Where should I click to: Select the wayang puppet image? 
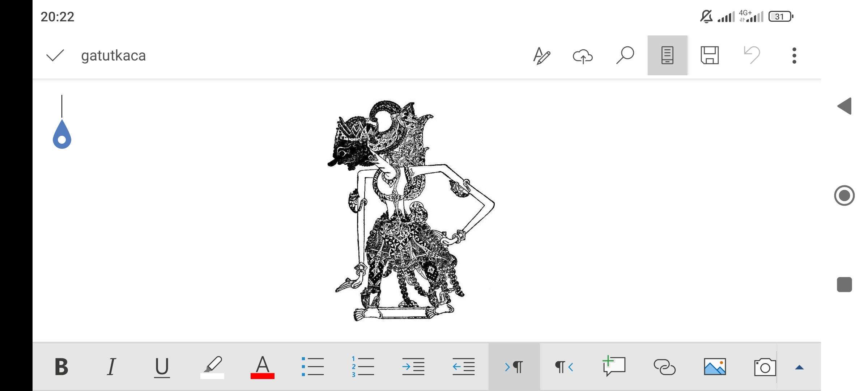click(x=411, y=211)
